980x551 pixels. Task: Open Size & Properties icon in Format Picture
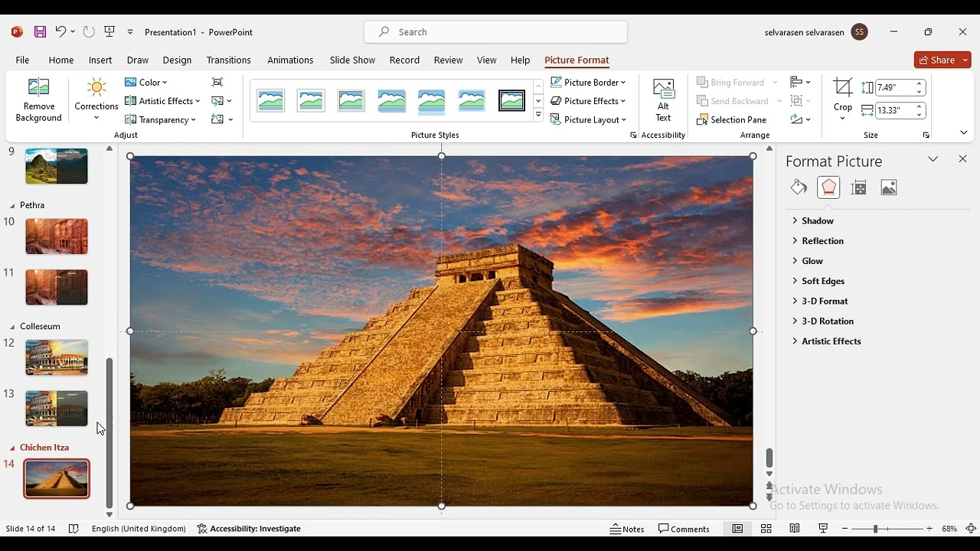(858, 187)
